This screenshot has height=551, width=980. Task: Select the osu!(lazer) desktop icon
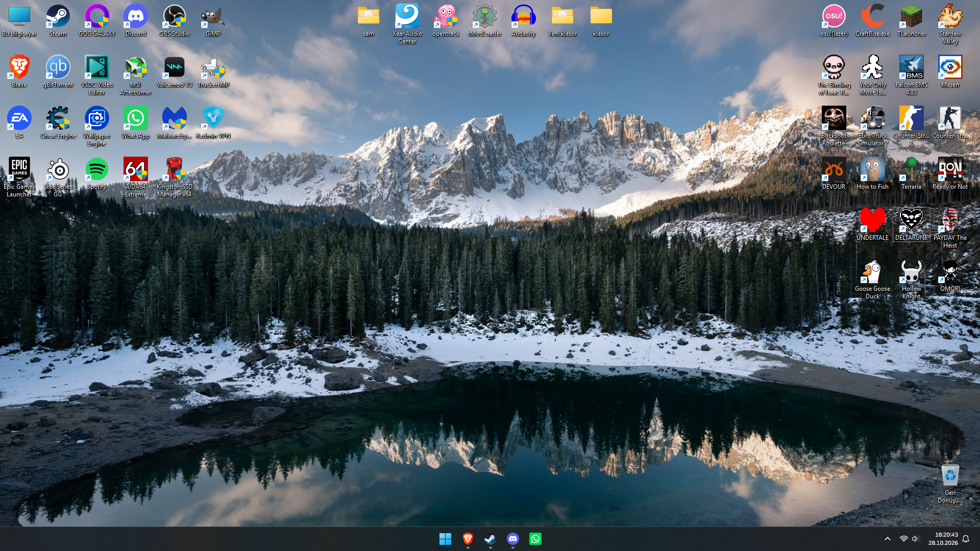click(834, 21)
